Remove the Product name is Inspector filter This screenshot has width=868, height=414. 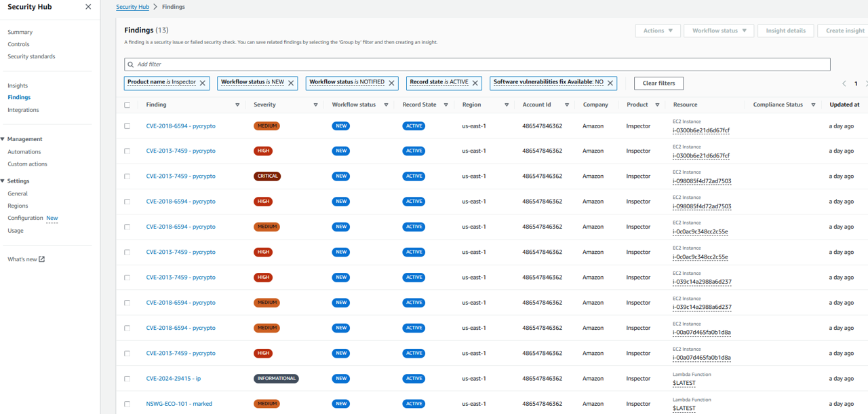pyautogui.click(x=202, y=83)
